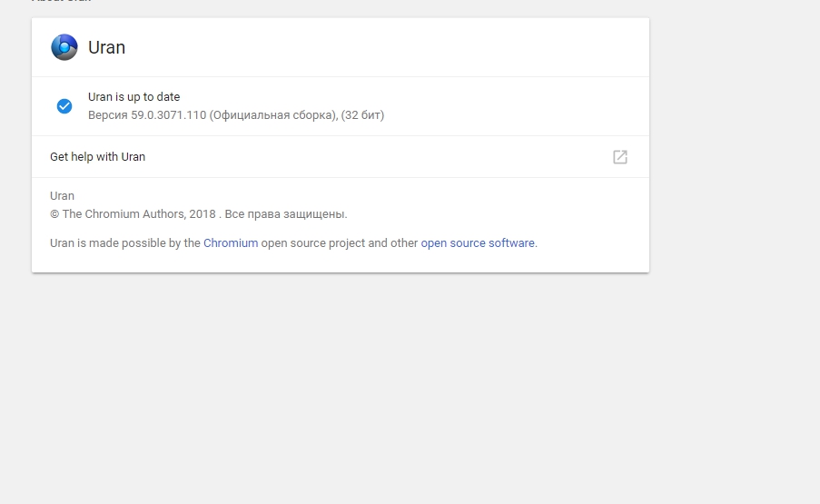Click the open source project and other text
The height and width of the screenshot is (504, 820).
pos(340,243)
